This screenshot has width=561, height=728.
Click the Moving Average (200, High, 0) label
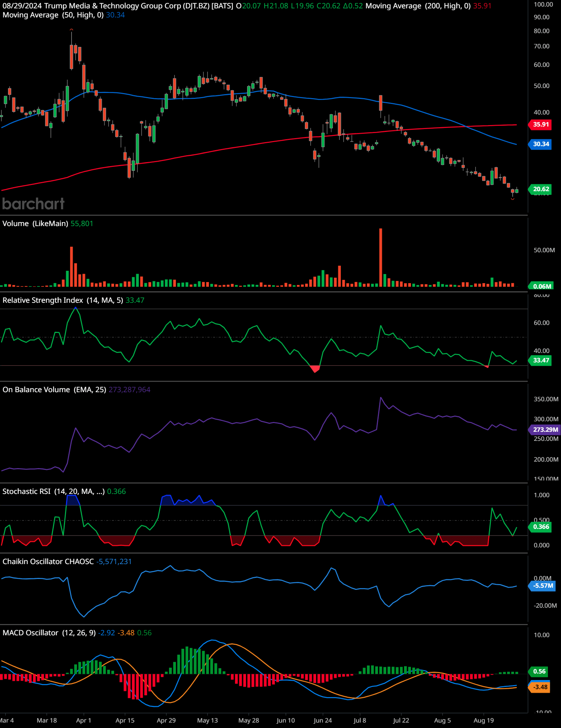click(418, 6)
